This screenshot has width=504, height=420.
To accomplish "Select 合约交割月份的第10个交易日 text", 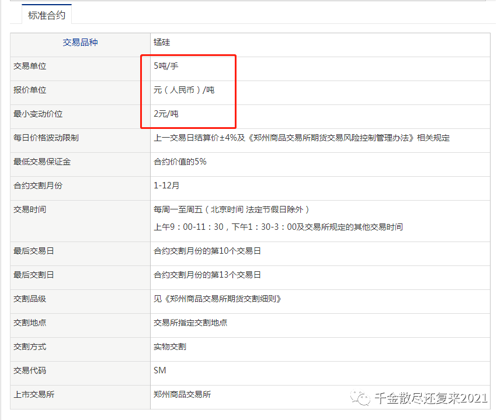I will coord(207,251).
